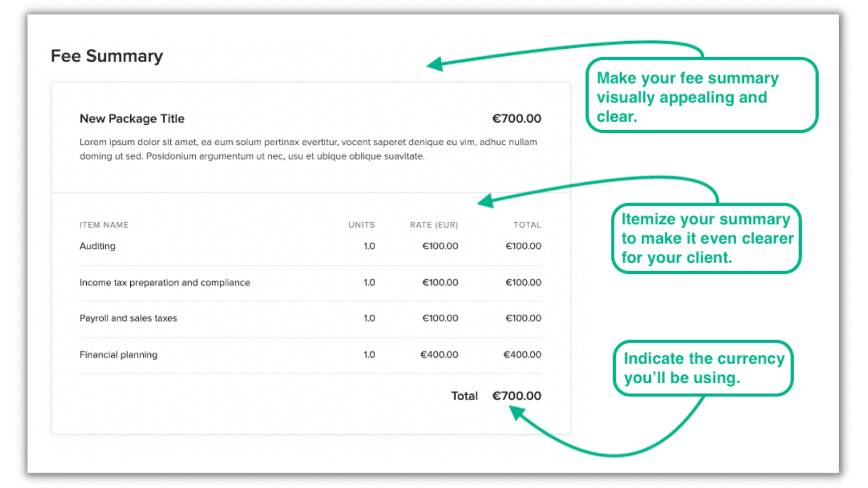Click the TOTAL column header
868x488 pixels.
pos(527,224)
